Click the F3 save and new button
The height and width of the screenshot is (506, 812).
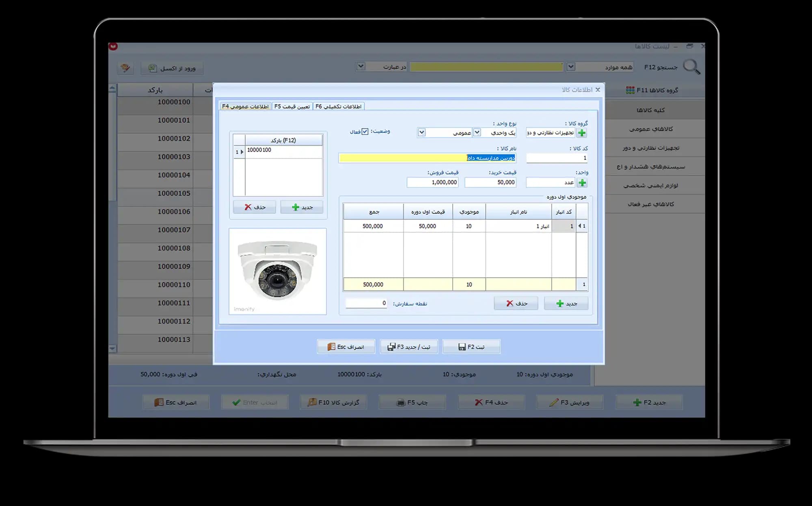[409, 347]
